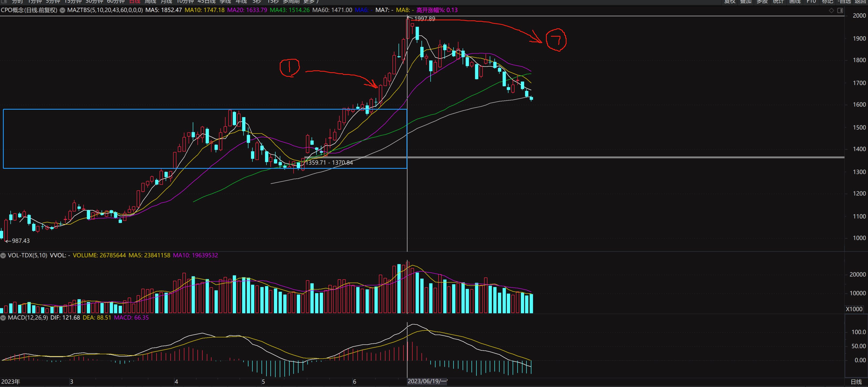Click the 日线 label at bottom-right corner

coord(856,382)
